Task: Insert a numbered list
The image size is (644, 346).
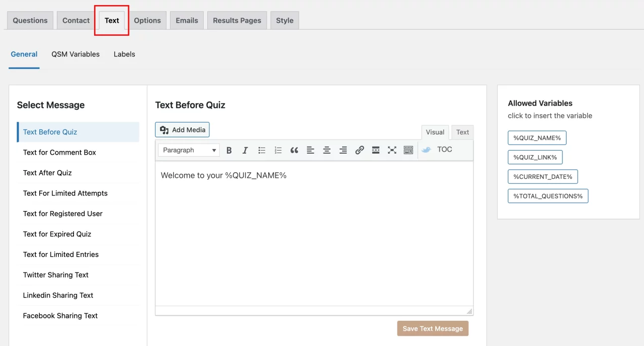Action: point(278,150)
